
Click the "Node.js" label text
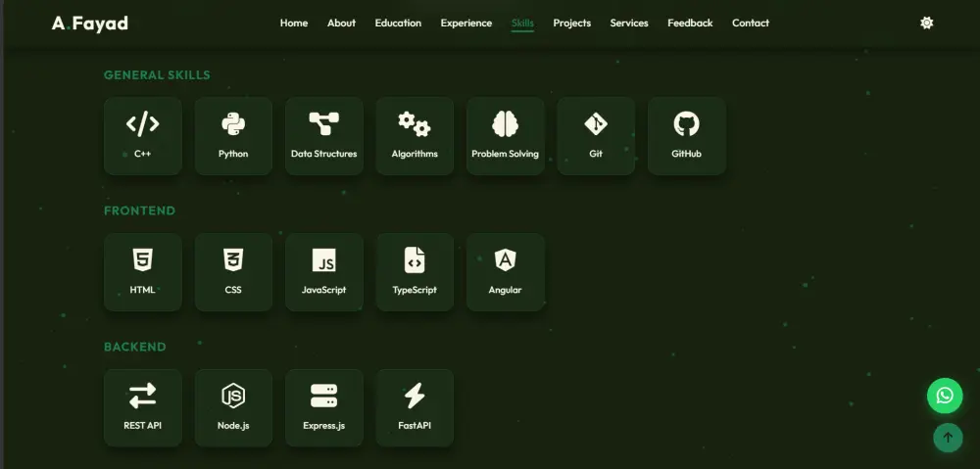(233, 425)
